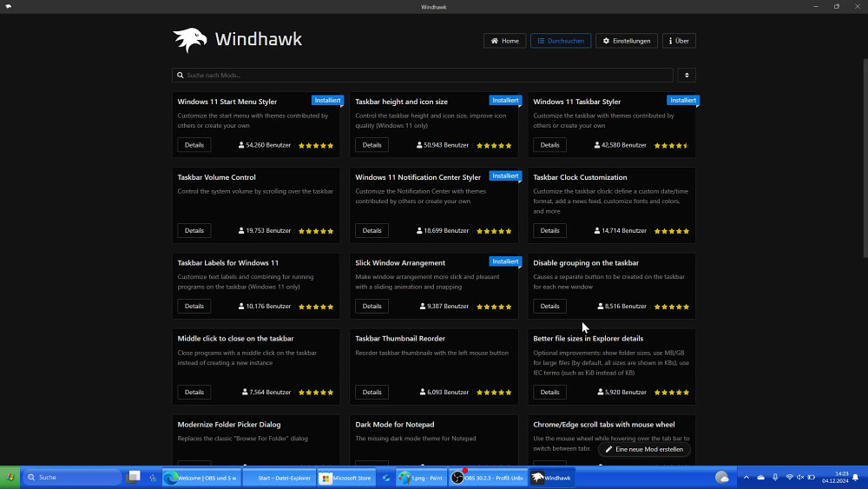Open Details for Better file sizes in Explorer

tap(549, 392)
